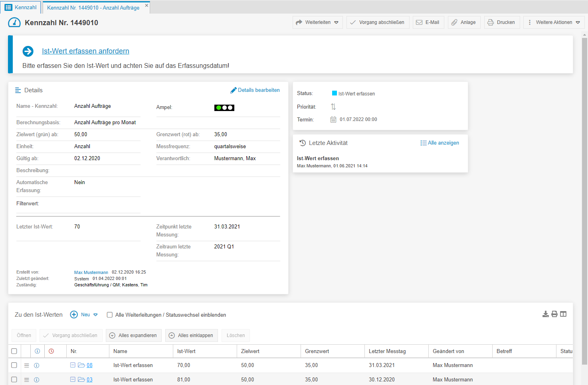Open row menu icon for entry 03
This screenshot has height=385, width=588.
tap(27, 380)
